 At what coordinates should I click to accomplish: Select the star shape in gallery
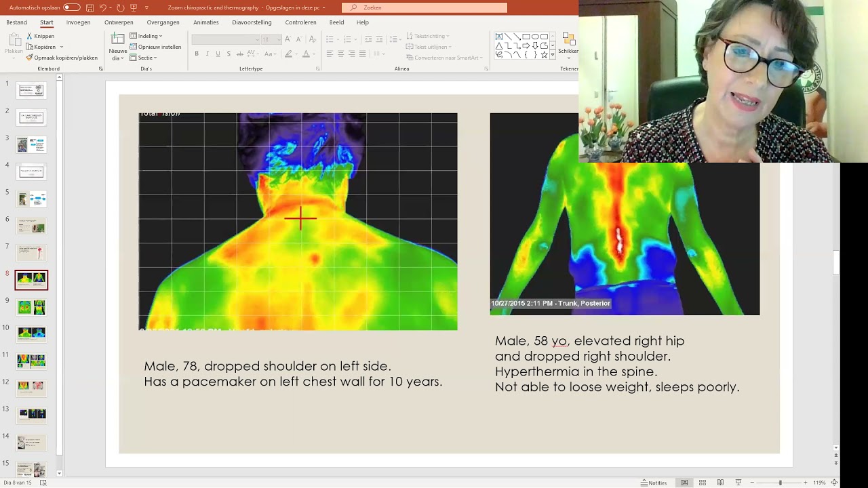[x=543, y=54]
